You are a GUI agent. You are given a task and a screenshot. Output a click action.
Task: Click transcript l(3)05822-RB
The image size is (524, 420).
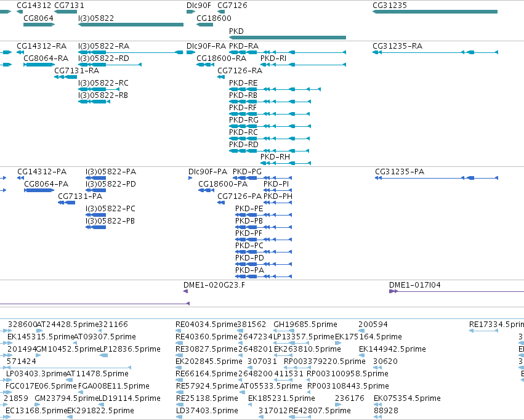point(103,95)
